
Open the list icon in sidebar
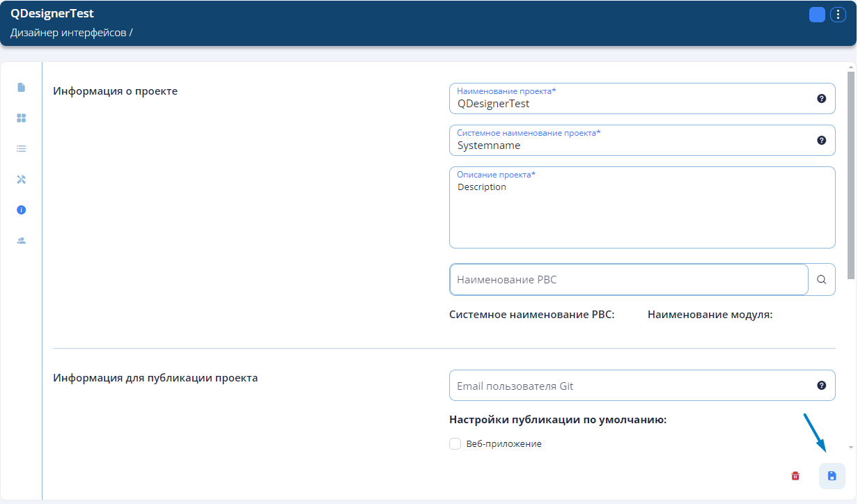(21, 148)
